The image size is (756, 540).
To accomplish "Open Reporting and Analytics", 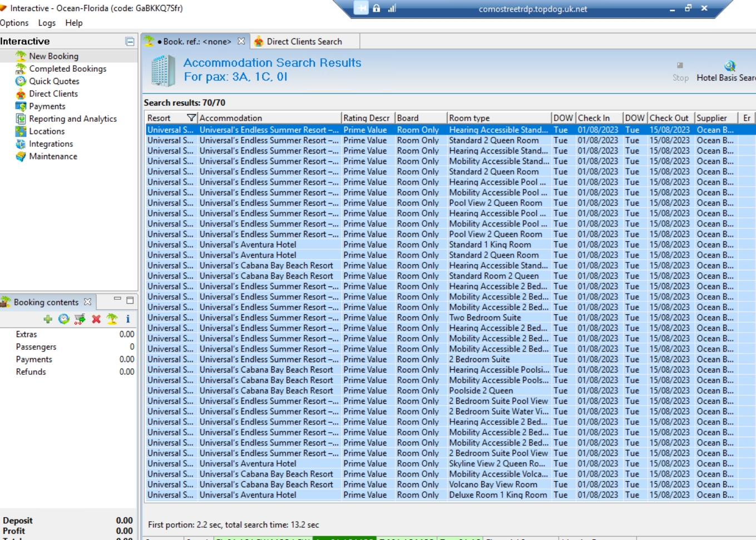I will click(x=73, y=118).
